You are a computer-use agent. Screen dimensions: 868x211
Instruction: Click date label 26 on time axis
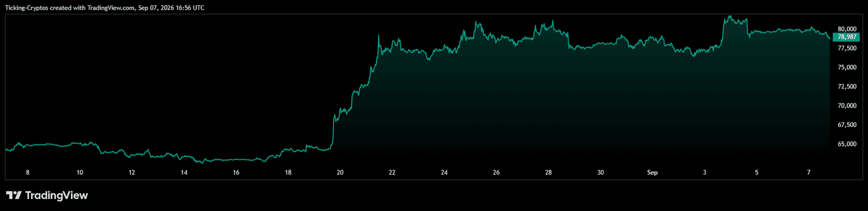point(496,172)
